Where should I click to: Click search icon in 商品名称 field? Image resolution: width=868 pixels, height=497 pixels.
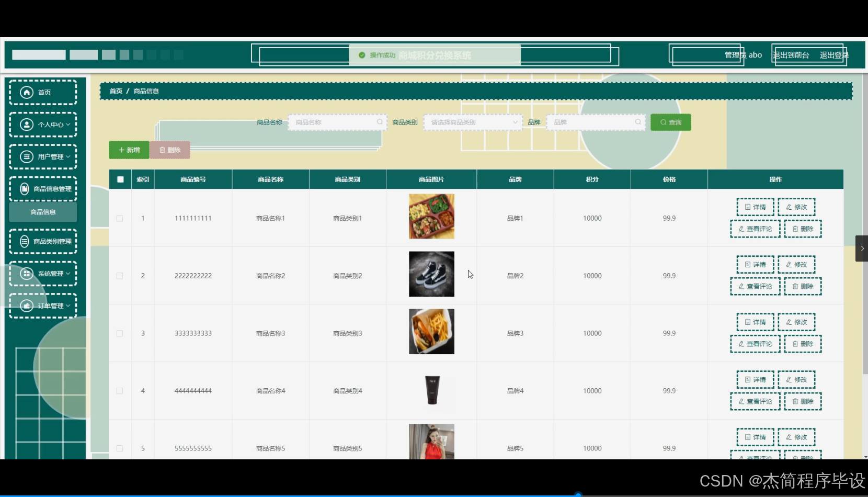coord(380,122)
